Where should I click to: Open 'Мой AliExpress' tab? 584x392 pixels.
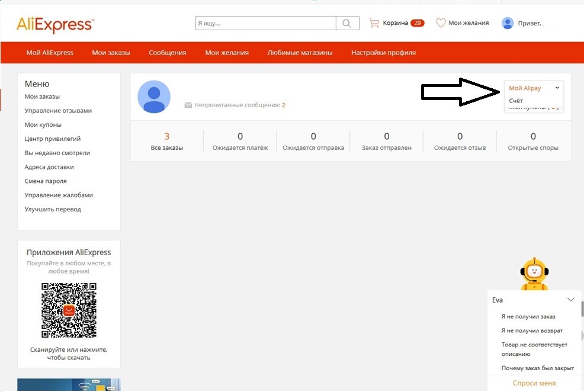click(x=50, y=53)
